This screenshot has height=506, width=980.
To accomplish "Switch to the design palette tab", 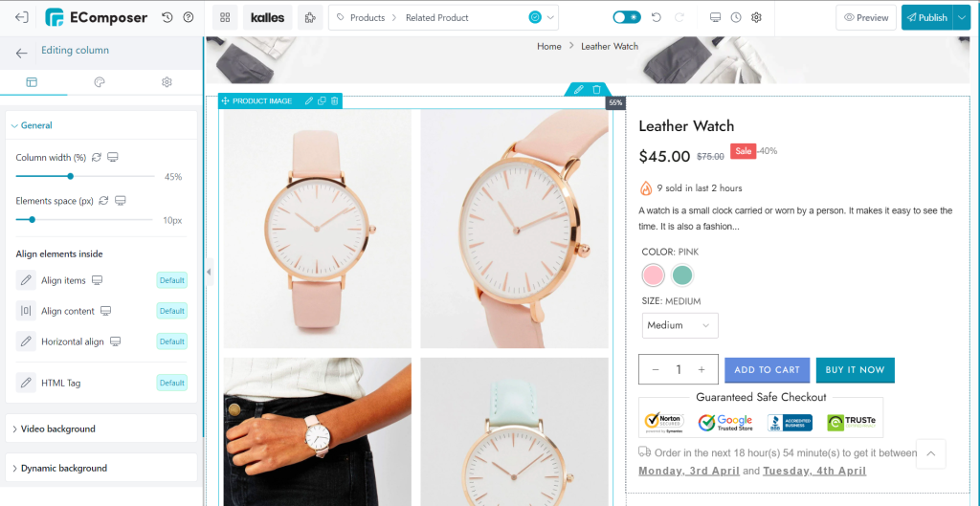I will pyautogui.click(x=100, y=82).
